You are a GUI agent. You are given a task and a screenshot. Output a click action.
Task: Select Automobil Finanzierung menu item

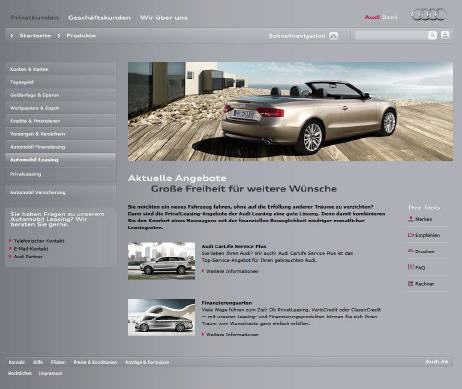pos(61,147)
